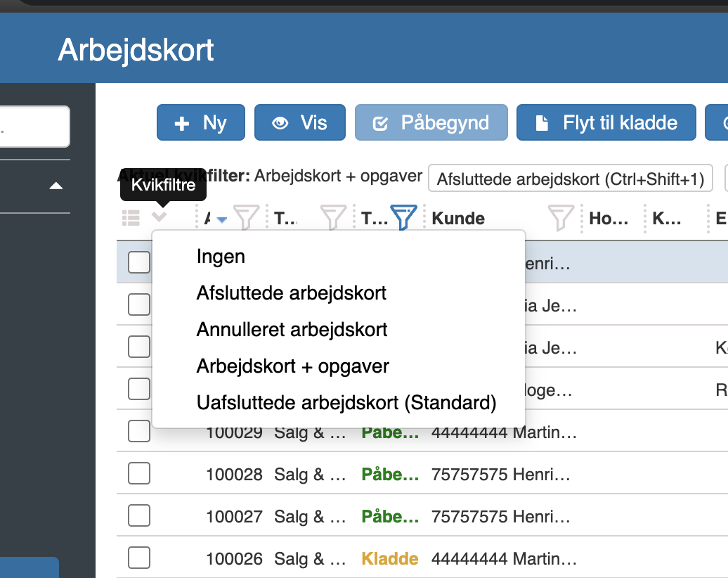Click the blue sort arrow on first column
This screenshot has width=728, height=578.
click(x=222, y=219)
